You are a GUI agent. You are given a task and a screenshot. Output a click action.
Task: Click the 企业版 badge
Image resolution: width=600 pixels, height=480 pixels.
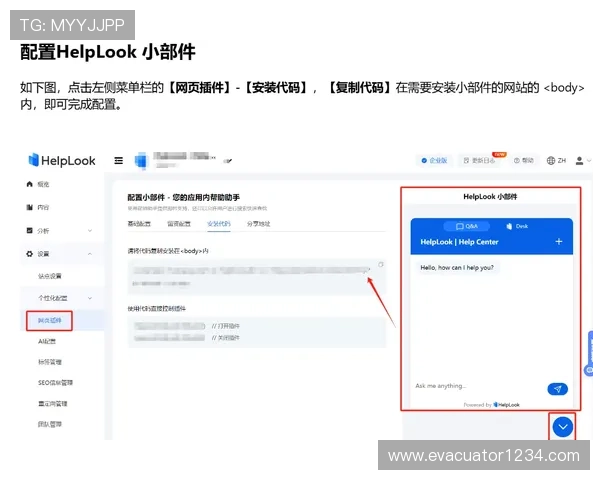click(434, 161)
